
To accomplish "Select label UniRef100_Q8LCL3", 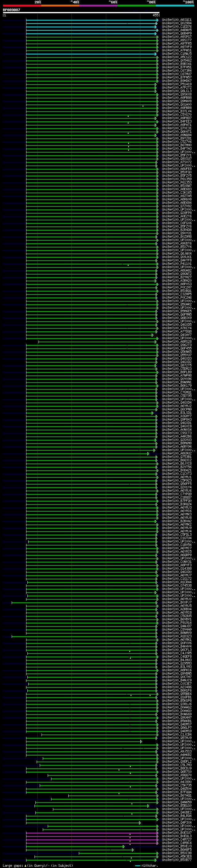I will point(176,91).
